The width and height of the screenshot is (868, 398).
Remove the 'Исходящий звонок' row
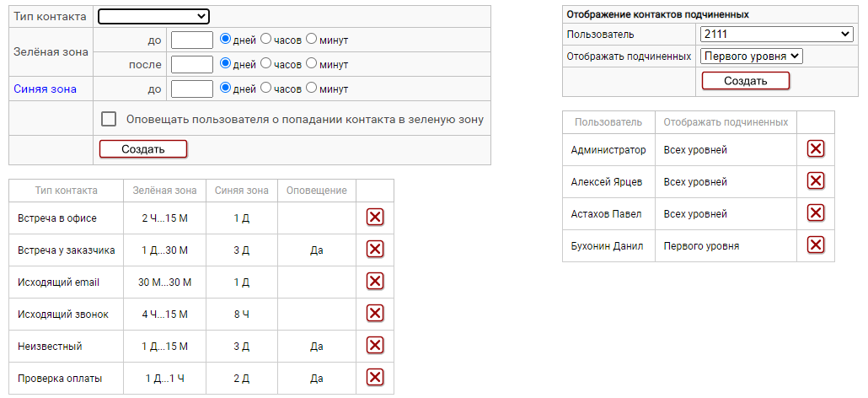tap(375, 314)
